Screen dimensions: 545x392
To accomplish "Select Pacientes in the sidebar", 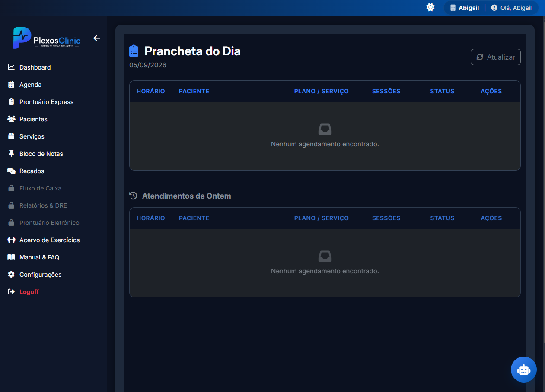I will (x=33, y=119).
